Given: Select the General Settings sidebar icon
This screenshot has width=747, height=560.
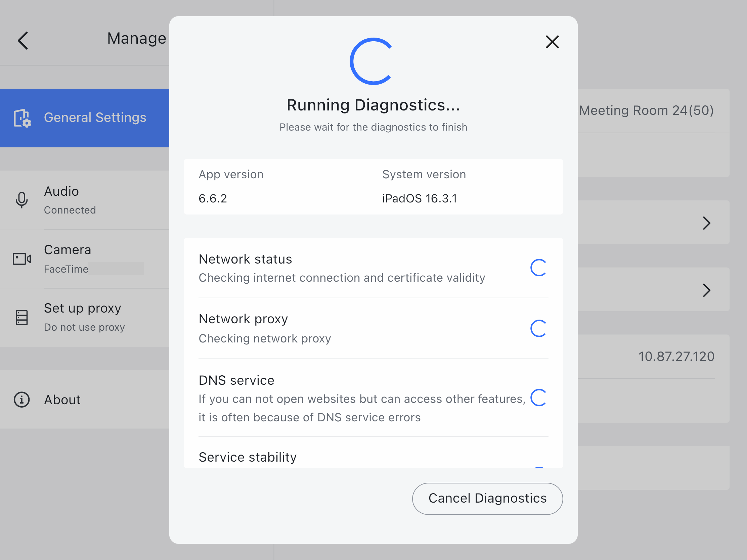Looking at the screenshot, I should click(21, 118).
